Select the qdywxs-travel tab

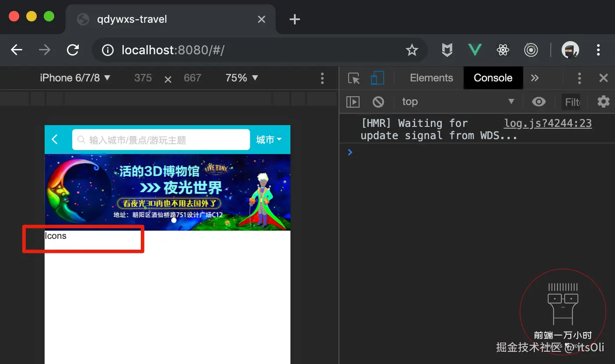tap(171, 19)
